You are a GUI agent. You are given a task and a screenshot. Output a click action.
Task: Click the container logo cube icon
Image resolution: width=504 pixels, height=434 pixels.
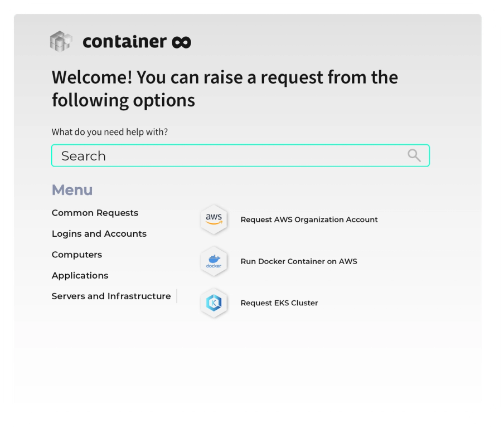pyautogui.click(x=61, y=41)
